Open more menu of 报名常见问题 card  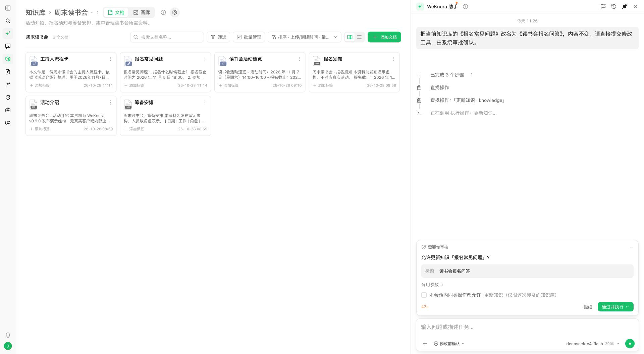(x=205, y=59)
